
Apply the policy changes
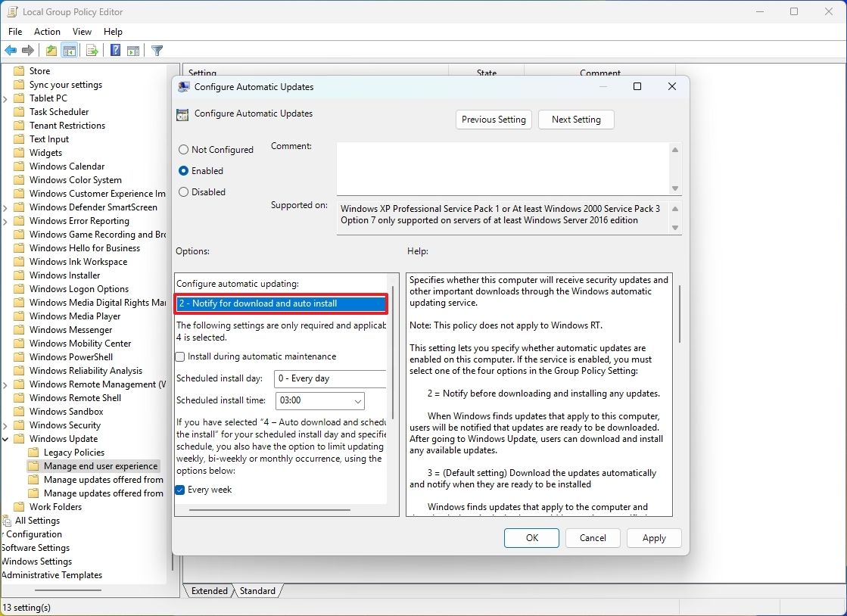point(653,538)
